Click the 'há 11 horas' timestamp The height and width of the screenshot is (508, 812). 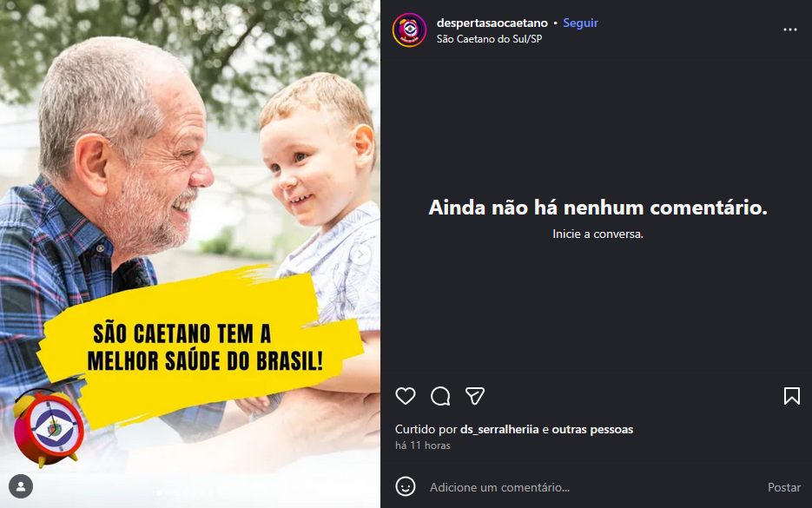click(x=423, y=445)
